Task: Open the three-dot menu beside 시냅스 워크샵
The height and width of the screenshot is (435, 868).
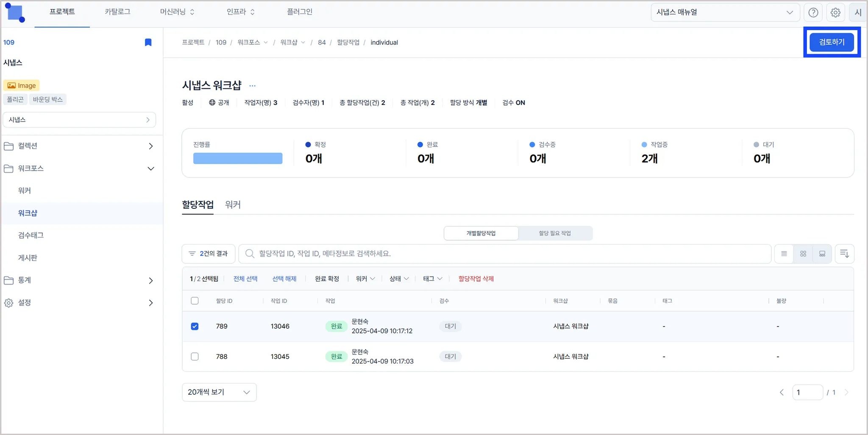Action: (x=253, y=86)
